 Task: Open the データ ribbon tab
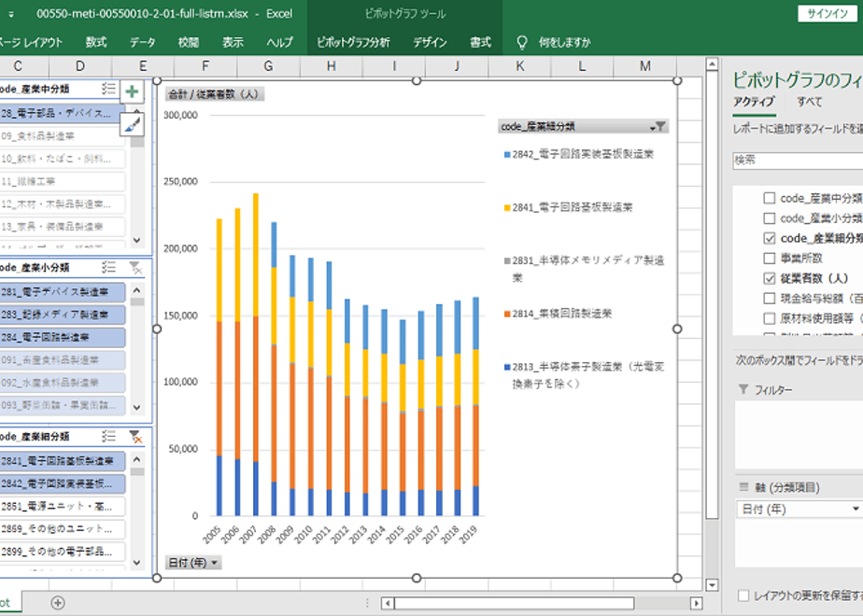[x=143, y=42]
